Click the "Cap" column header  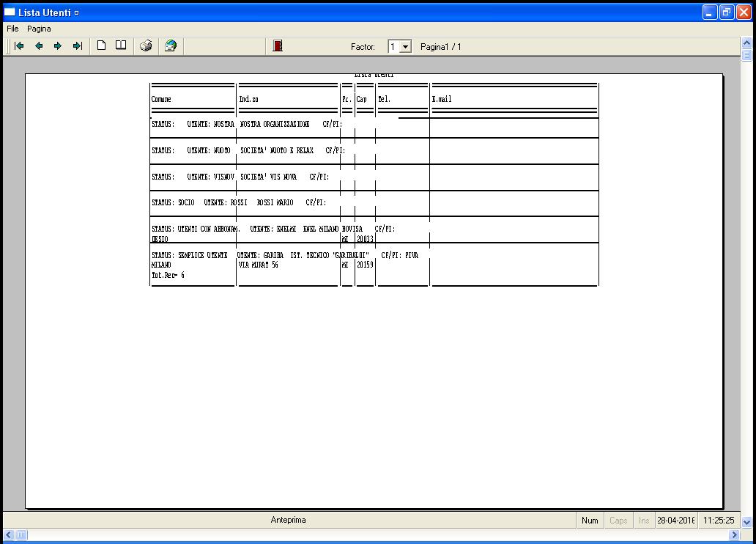click(x=362, y=99)
